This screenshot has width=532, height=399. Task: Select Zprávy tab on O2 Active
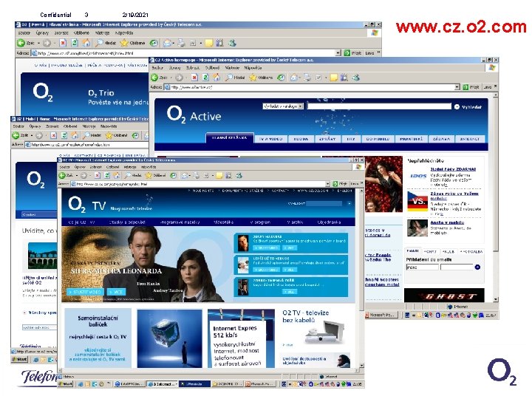tap(327, 139)
